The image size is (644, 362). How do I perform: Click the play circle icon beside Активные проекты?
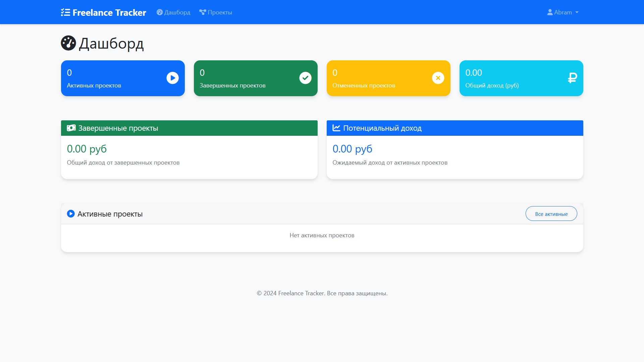[71, 214]
